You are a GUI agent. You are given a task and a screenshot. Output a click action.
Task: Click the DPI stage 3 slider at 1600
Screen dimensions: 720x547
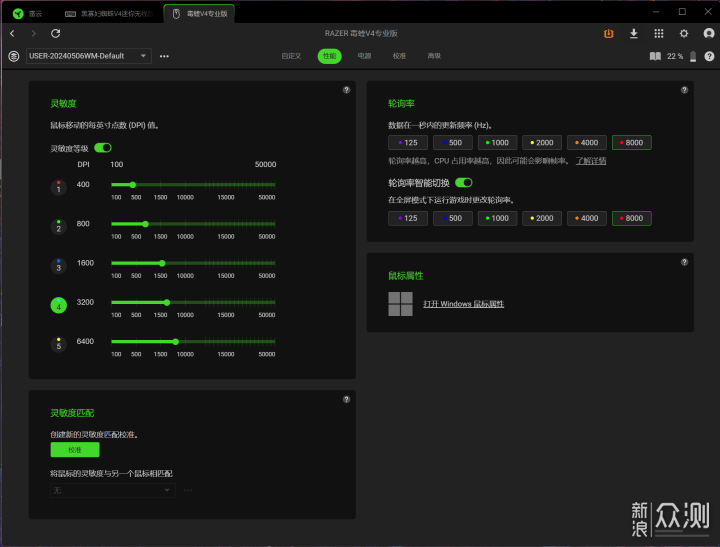162,263
